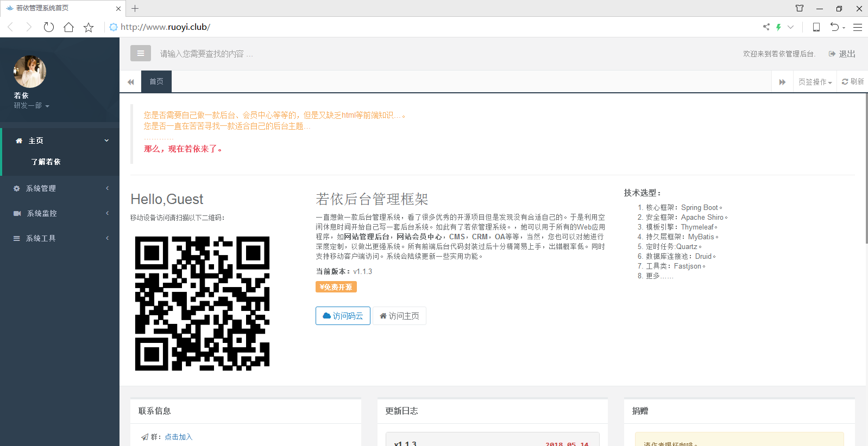This screenshot has height=446, width=868.
Task: Click the browser forward arrow
Action: (29, 27)
